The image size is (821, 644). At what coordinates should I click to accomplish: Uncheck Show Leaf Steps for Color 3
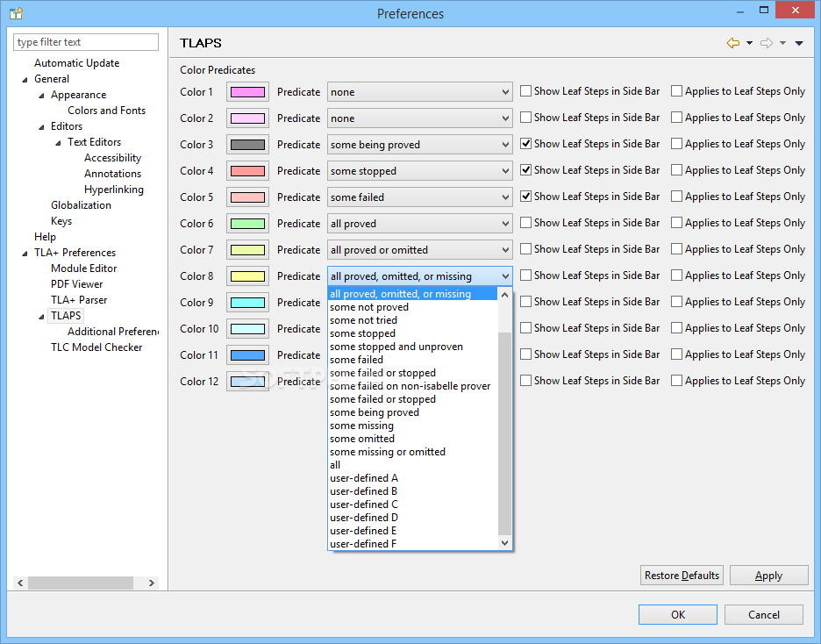click(x=525, y=144)
